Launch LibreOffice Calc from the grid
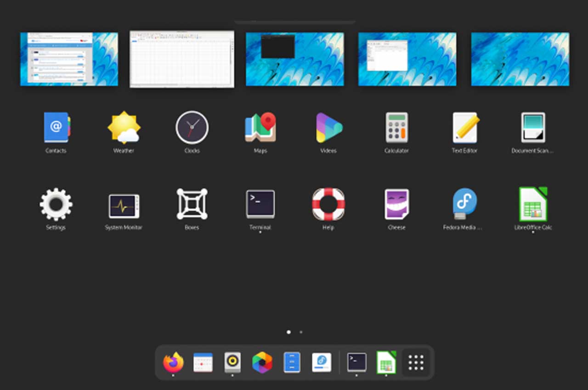 point(533,204)
